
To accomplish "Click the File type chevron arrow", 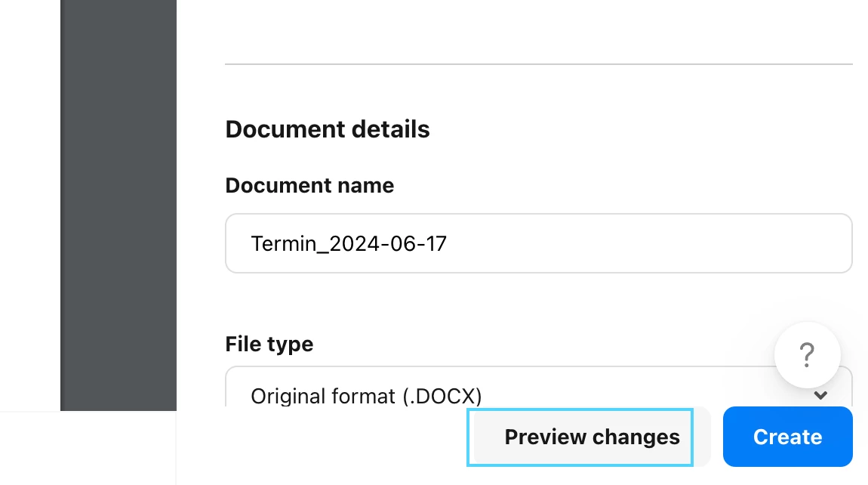I will pos(820,395).
